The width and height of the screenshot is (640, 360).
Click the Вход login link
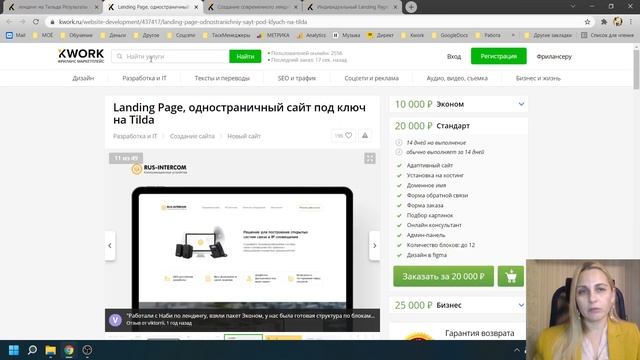click(x=454, y=56)
